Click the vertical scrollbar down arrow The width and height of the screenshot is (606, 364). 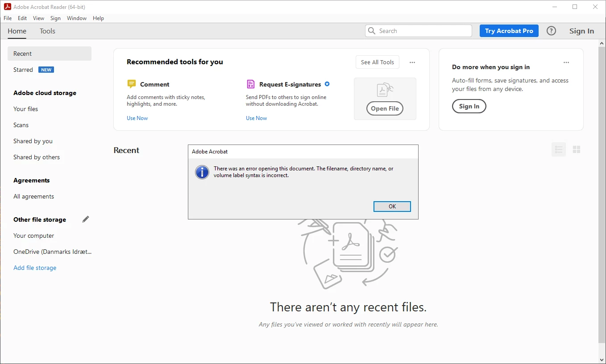tap(602, 360)
